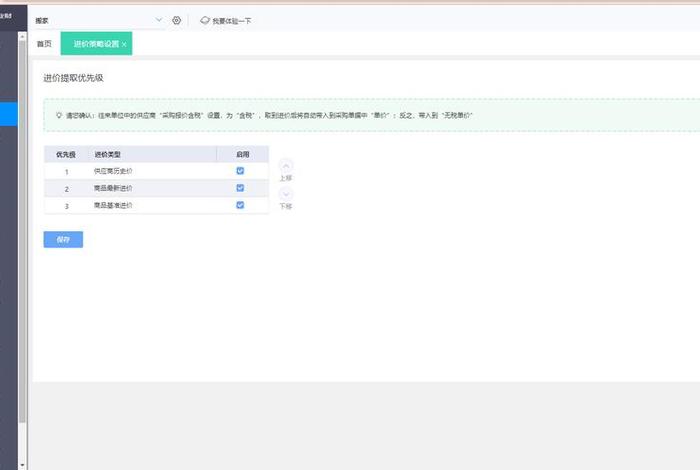700x470 pixels.
Task: Close the 进价策略设置 tab
Action: click(124, 45)
